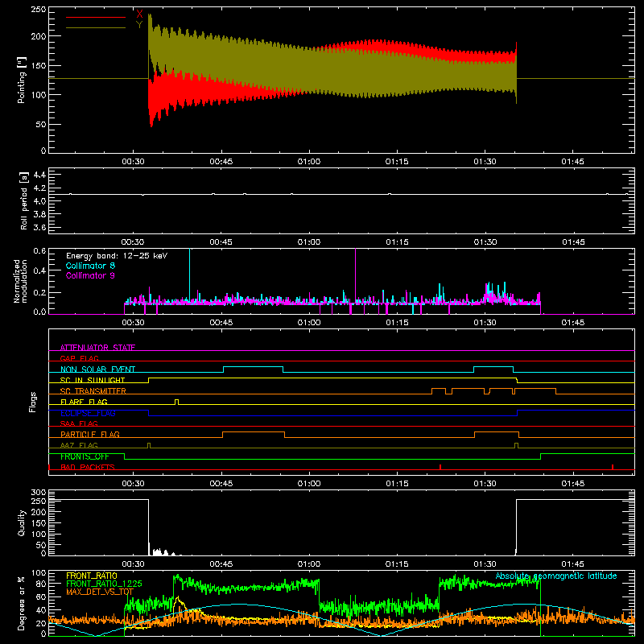Click the '100' tick on Degrees or % axis
The height and width of the screenshot is (644, 644).
click(x=39, y=573)
